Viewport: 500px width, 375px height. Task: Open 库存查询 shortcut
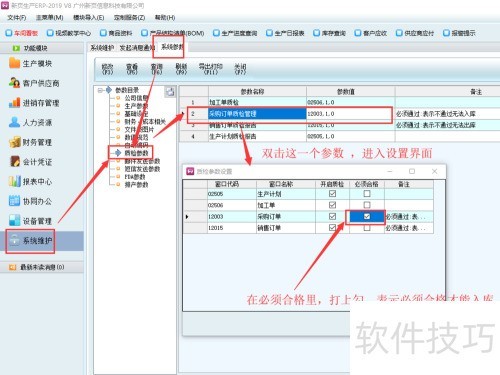330,33
